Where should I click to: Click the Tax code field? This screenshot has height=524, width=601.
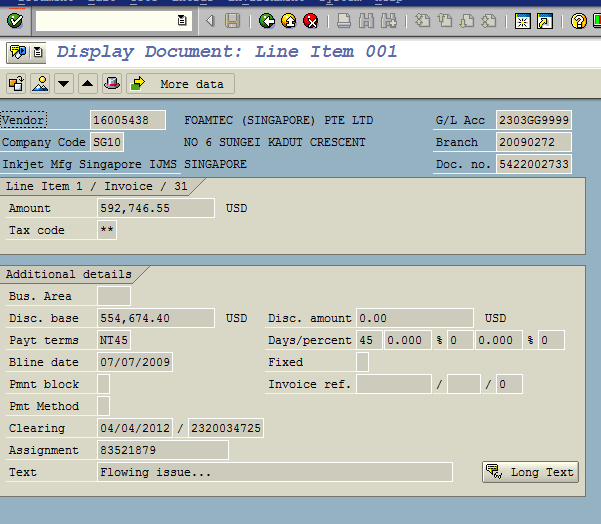[107, 230]
